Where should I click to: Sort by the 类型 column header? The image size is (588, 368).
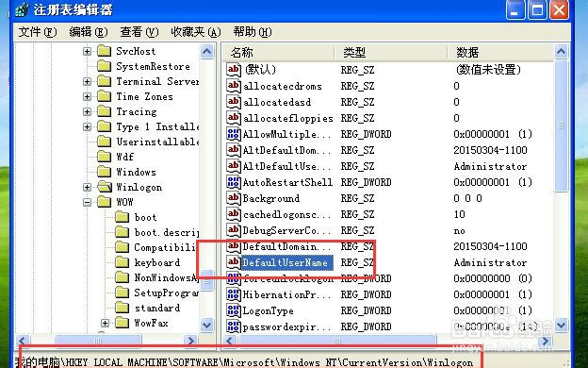coord(390,52)
